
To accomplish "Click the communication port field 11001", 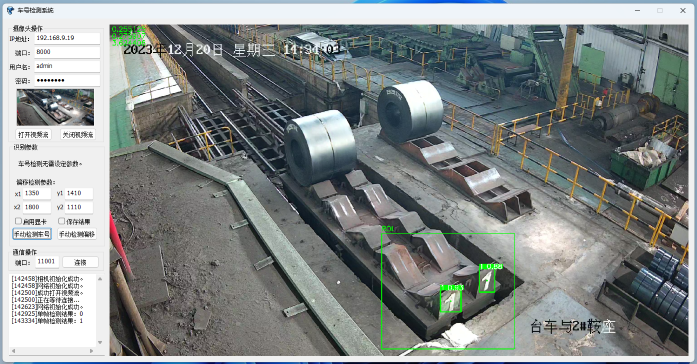I will tap(47, 262).
